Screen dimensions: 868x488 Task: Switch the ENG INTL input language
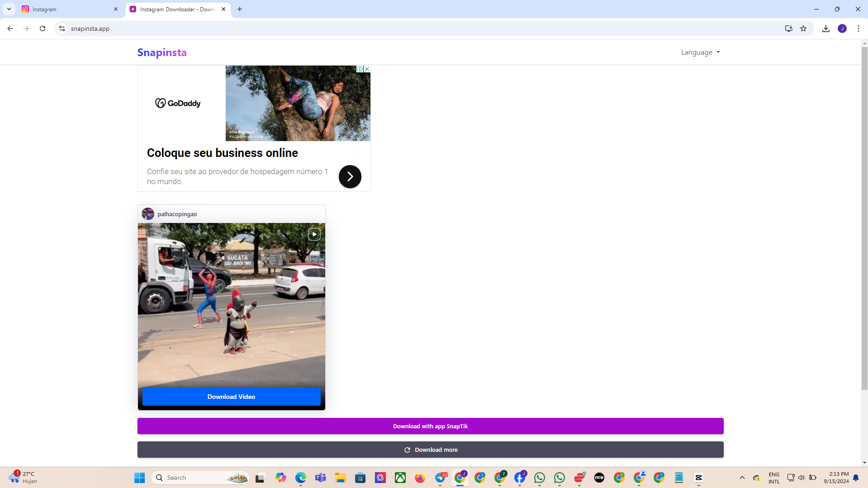774,478
